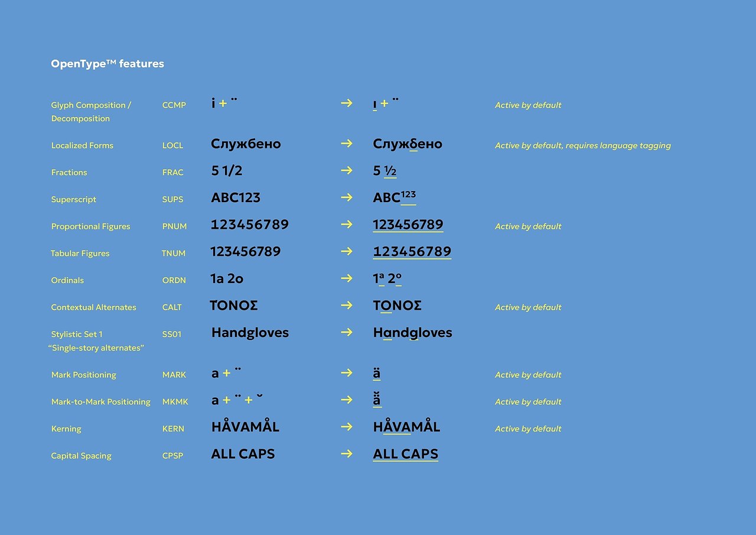Click the '5 ½' fraction result
The image size is (756, 535).
(x=385, y=171)
